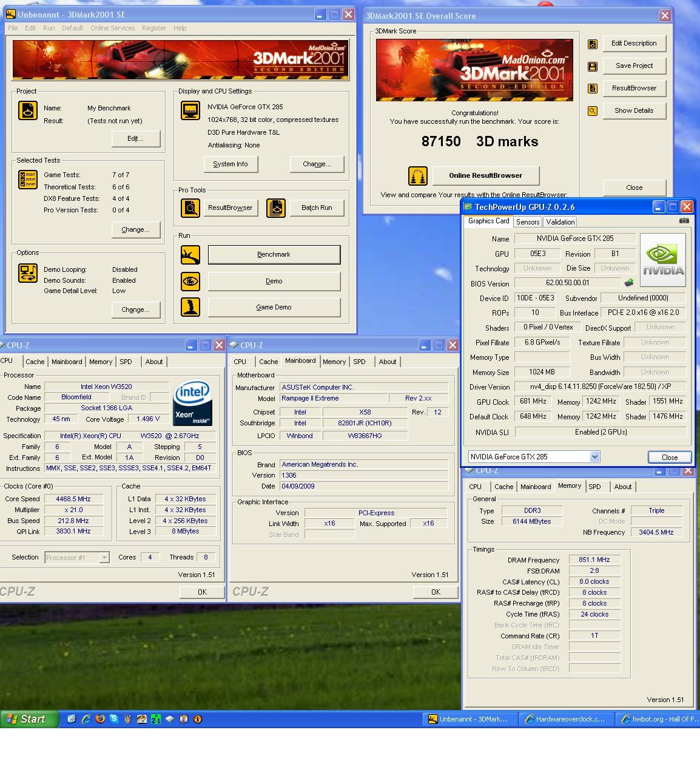
Task: Click the Batch Run icon in Pro Tools
Action: point(276,208)
